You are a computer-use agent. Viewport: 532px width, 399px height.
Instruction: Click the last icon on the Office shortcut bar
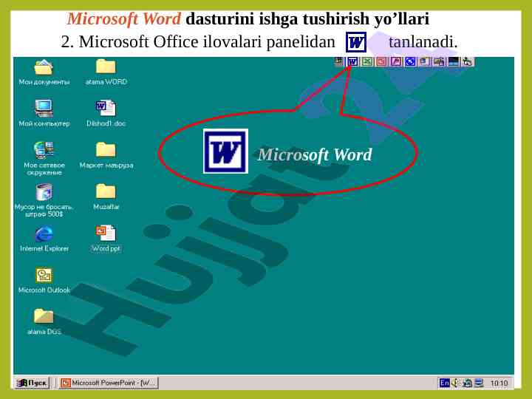click(468, 62)
